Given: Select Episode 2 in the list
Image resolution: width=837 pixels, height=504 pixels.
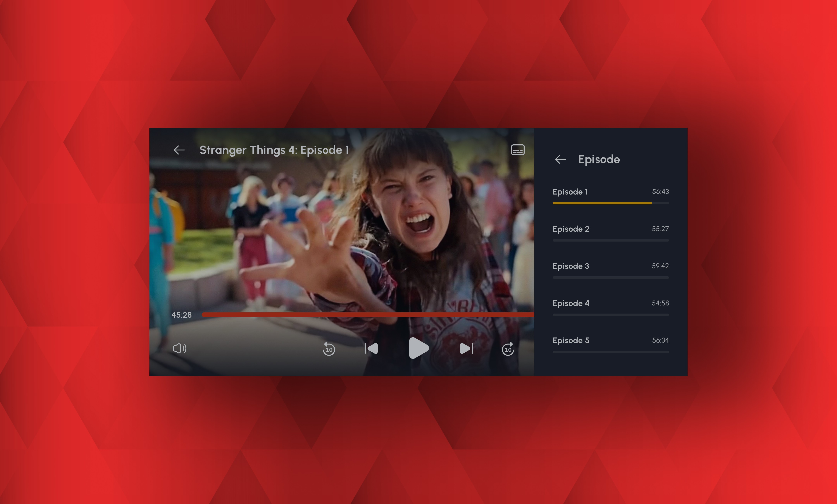Looking at the screenshot, I should 571,229.
